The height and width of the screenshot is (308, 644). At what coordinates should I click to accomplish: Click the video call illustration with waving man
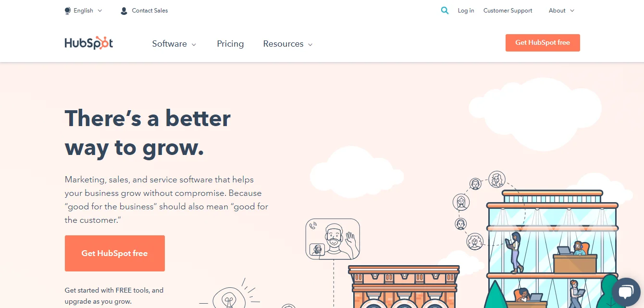(x=333, y=239)
